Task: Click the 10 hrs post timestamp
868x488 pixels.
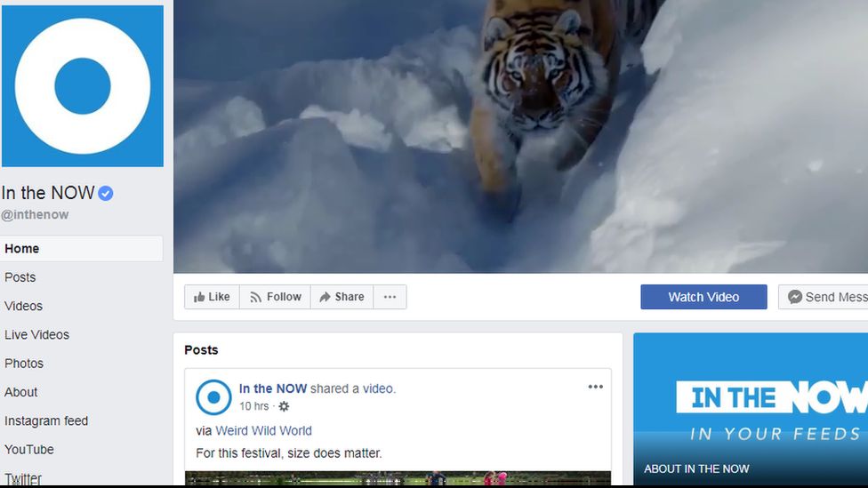Action: coord(254,406)
